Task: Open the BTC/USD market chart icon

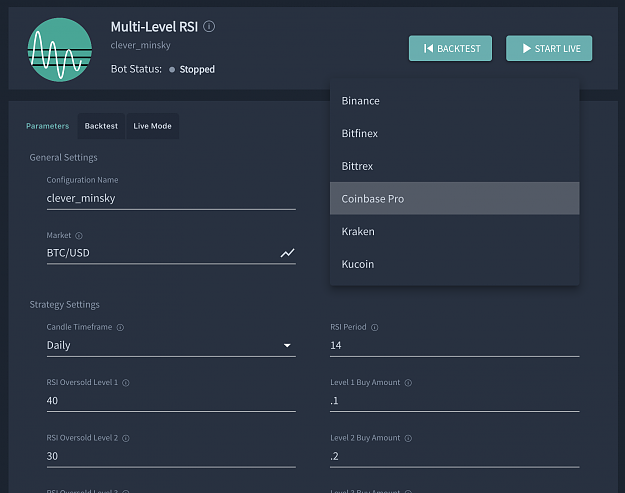Action: (x=287, y=253)
